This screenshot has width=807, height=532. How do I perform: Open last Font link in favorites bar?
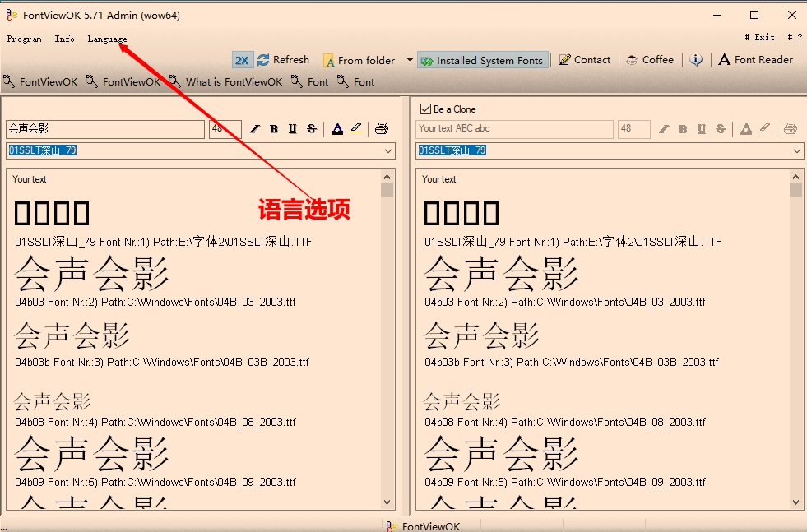[x=356, y=81]
